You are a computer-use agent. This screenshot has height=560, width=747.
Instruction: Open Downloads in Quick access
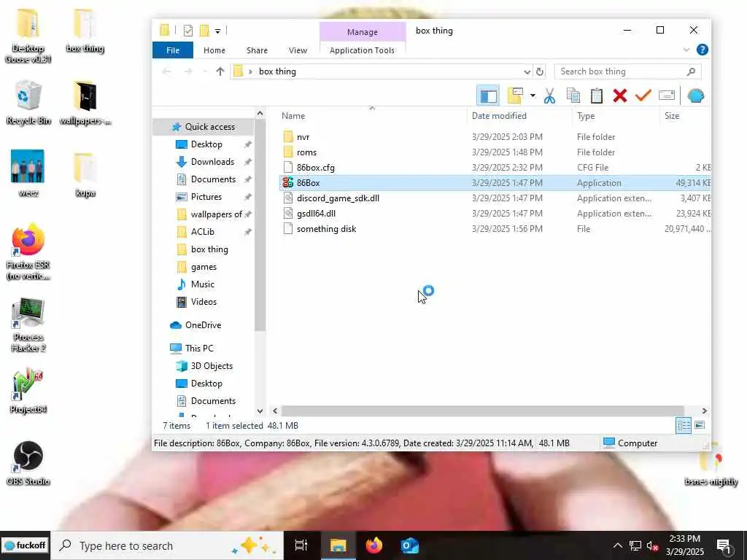pyautogui.click(x=212, y=162)
